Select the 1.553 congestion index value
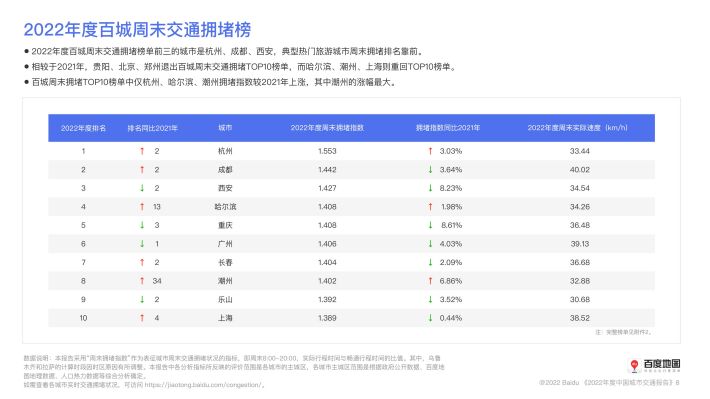The image size is (710, 399). pos(327,151)
